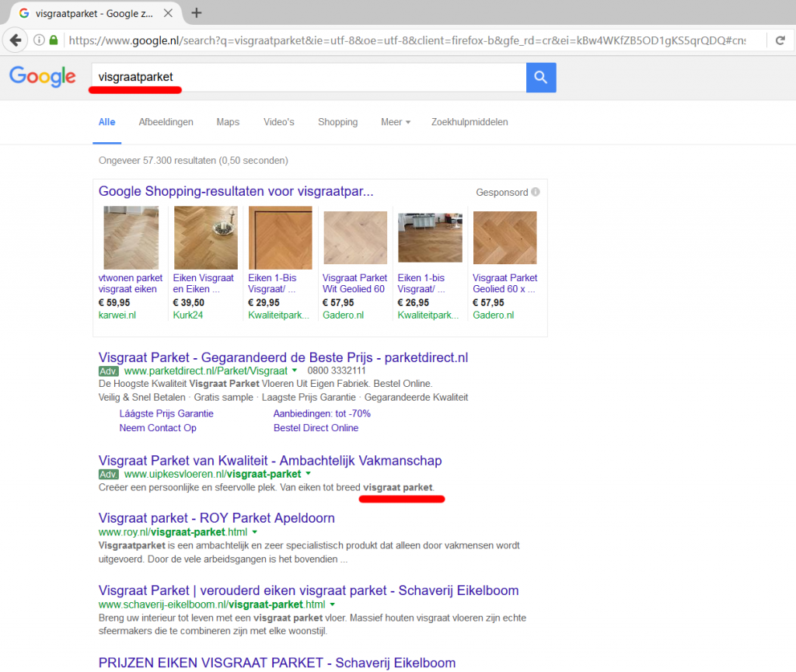Switch to the Afbeeldingen tab
The width and height of the screenshot is (796, 672).
(166, 122)
